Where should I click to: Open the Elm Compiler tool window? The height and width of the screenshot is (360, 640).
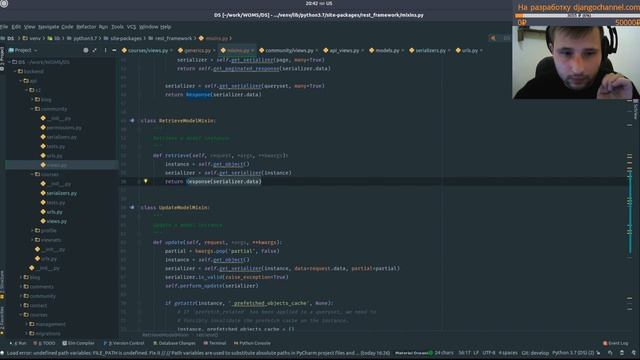(78, 343)
